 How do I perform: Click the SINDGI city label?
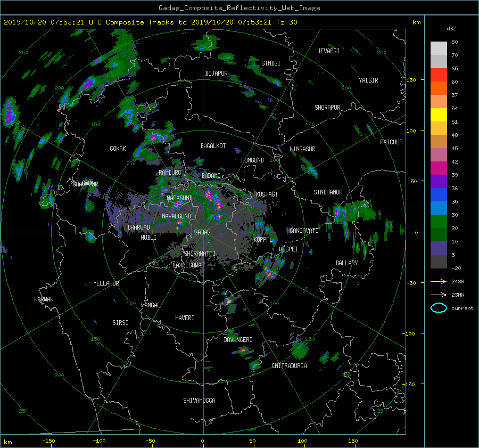pos(271,63)
